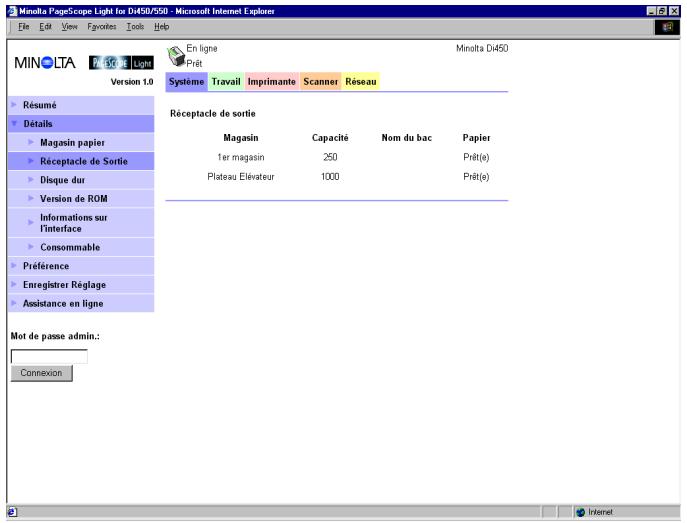Click the arrow beside Magasin papier
The image size is (687, 523).
point(31,142)
